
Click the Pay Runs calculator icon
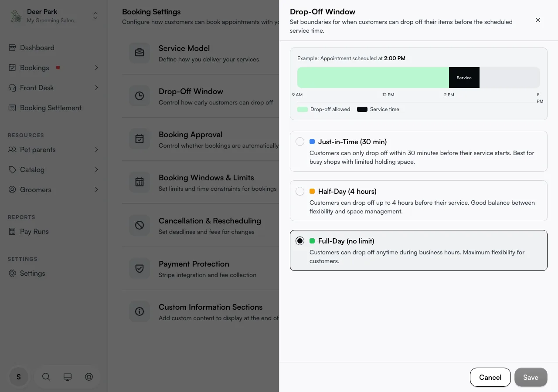tap(12, 232)
